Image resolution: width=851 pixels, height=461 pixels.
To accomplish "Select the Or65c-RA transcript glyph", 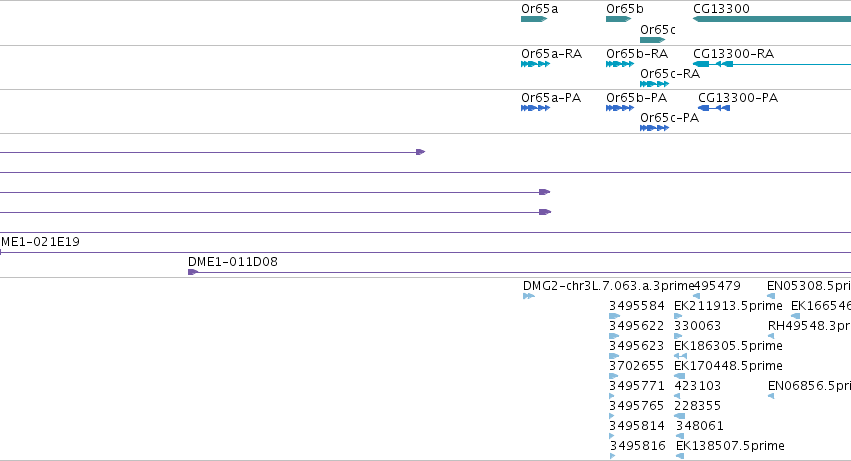I will tap(654, 84).
